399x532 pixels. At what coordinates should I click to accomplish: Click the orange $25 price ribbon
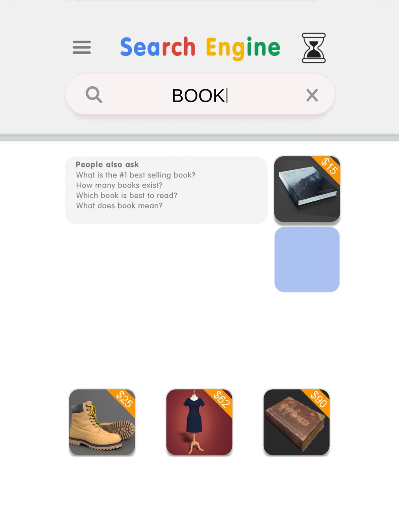[x=124, y=400]
